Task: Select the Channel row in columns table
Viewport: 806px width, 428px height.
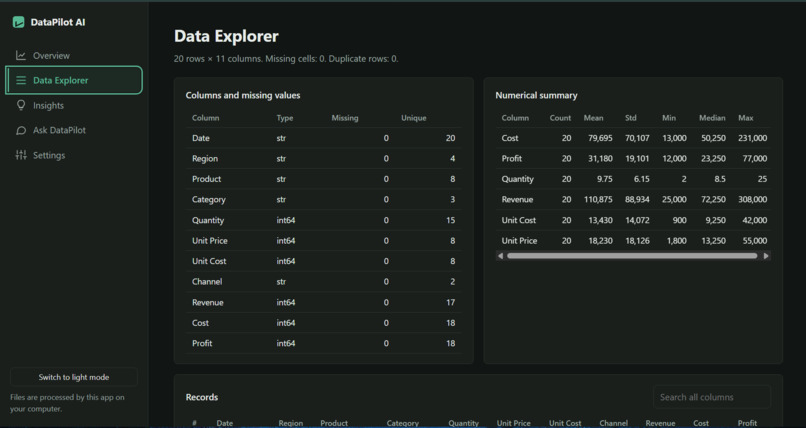Action: [x=324, y=282]
